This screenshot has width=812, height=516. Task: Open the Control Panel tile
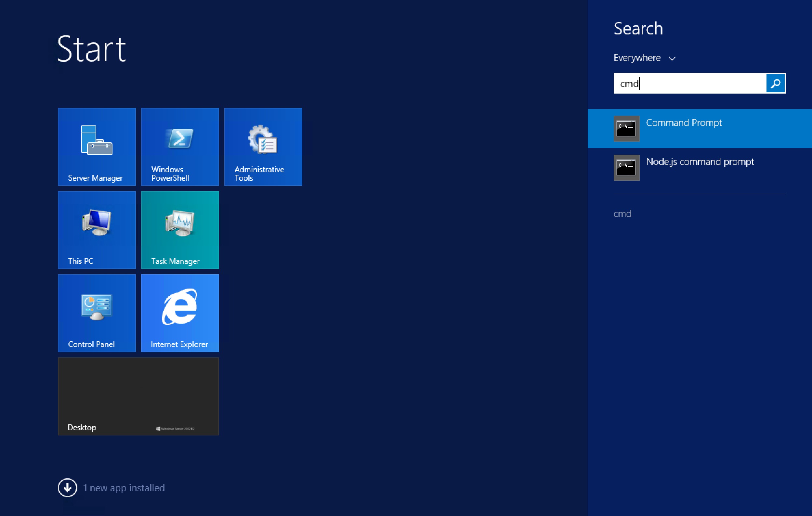[x=97, y=313]
